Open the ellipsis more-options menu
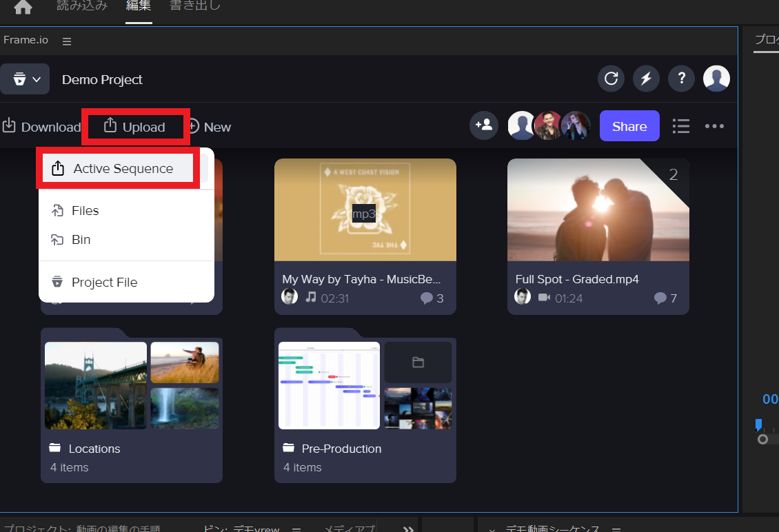The width and height of the screenshot is (779, 532). point(714,126)
